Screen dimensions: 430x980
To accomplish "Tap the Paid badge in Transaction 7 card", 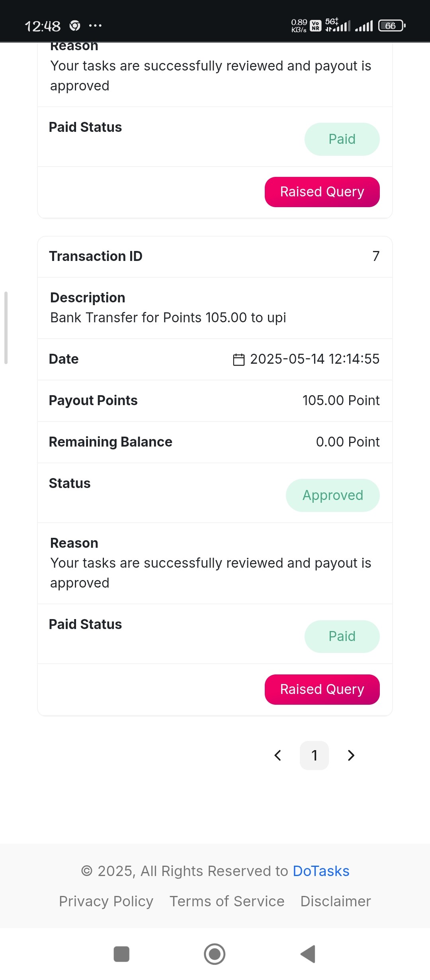I will point(342,636).
